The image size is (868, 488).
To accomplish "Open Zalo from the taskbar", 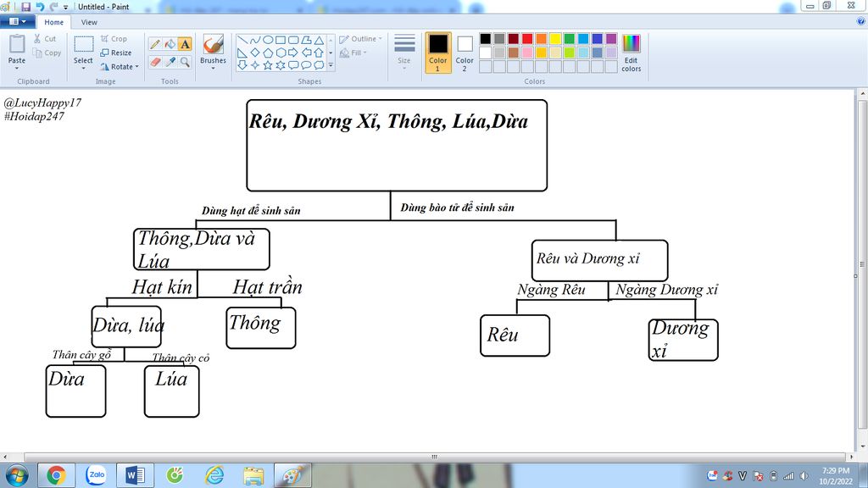I will pos(96,475).
